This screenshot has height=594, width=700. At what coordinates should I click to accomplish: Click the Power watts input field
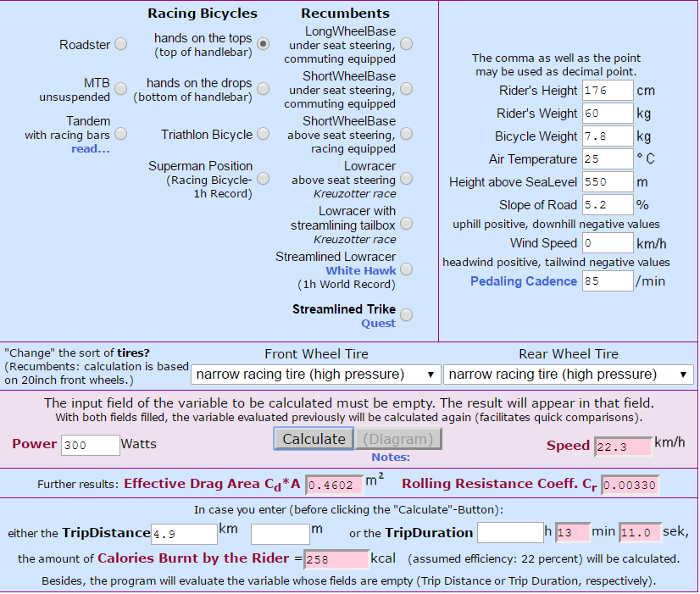click(x=90, y=446)
